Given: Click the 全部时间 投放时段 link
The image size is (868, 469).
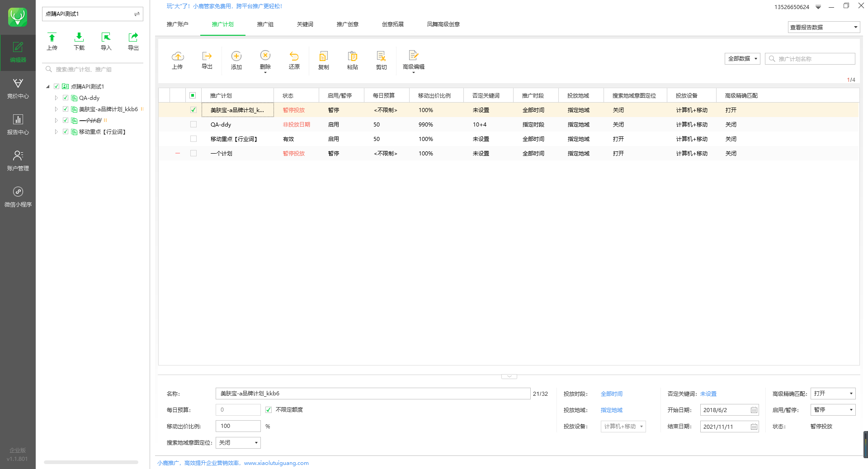Looking at the screenshot, I should pos(612,394).
